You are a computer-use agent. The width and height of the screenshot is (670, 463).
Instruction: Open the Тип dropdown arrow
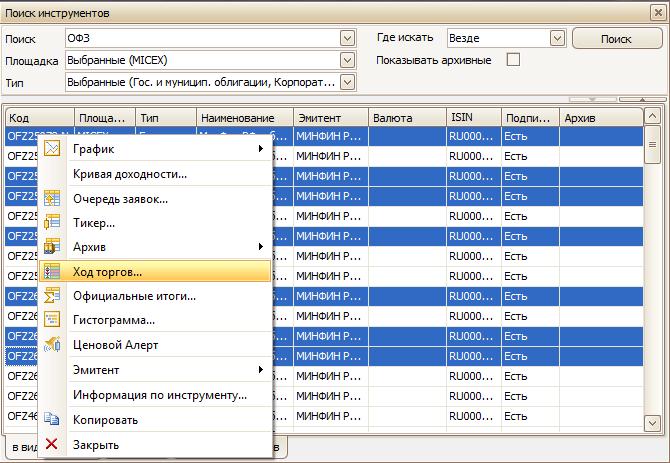(x=347, y=82)
